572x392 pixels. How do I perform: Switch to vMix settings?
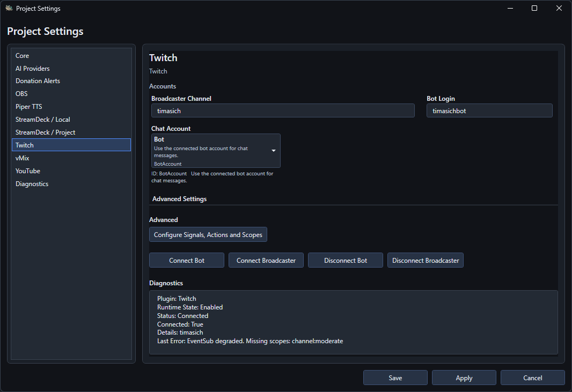pyautogui.click(x=71, y=158)
